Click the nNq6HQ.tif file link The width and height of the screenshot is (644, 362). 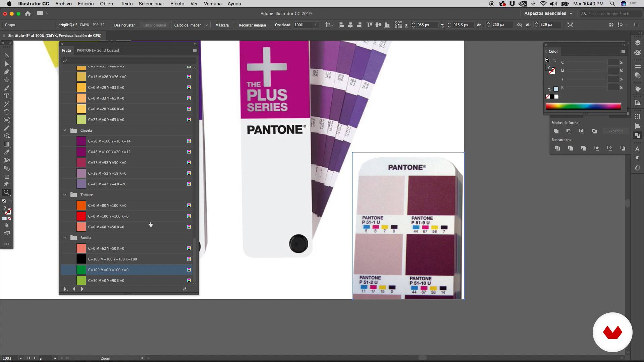pyautogui.click(x=67, y=25)
